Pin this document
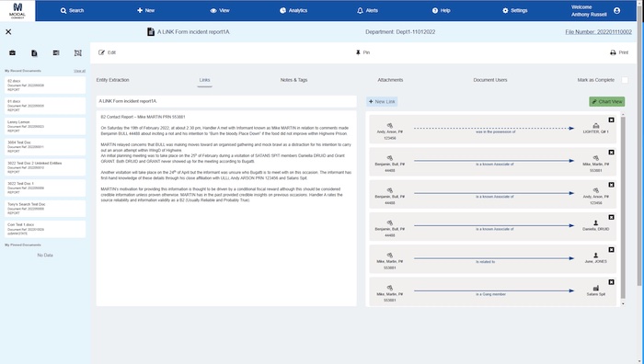Viewport: 644px width, 364px height. coord(362,52)
